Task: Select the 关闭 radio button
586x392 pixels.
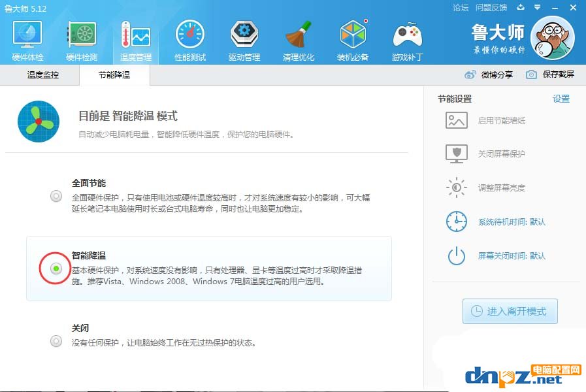Action: coord(56,341)
